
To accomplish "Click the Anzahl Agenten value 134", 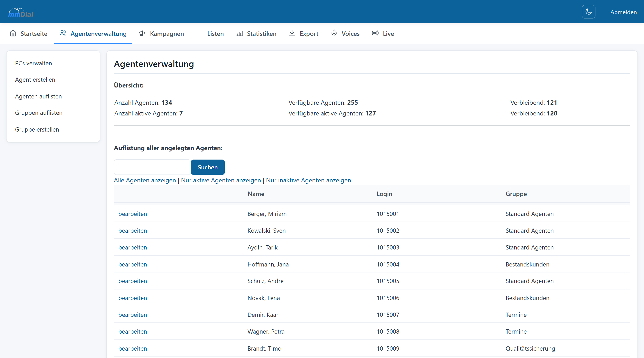I will tap(167, 102).
